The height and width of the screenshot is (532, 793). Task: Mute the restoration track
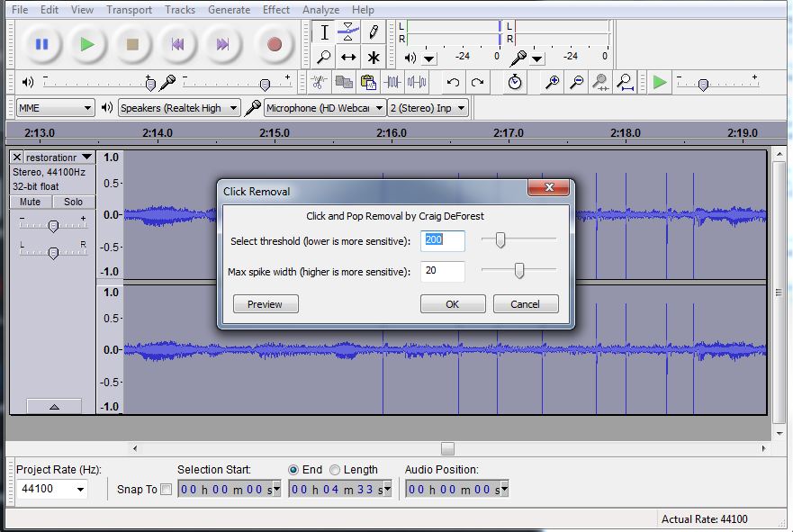click(x=31, y=202)
